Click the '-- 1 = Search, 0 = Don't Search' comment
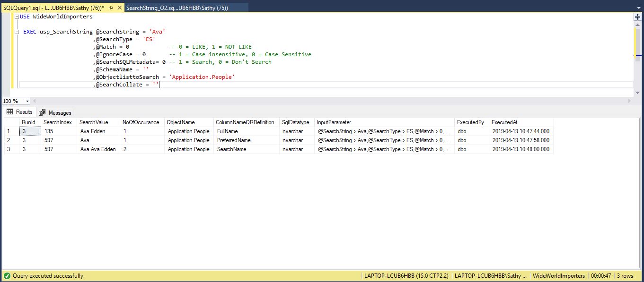Screen dimensions: 644x282 220,62
